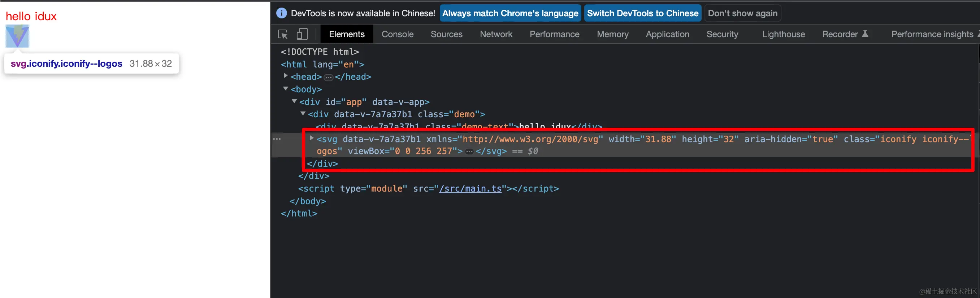Expand the head element node
The height and width of the screenshot is (298, 980).
(285, 76)
